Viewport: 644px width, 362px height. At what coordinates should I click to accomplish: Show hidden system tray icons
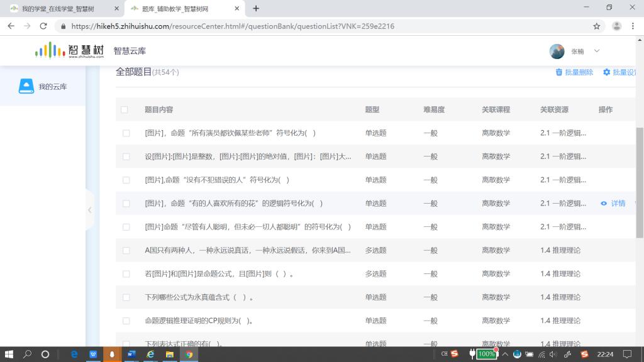(504, 354)
